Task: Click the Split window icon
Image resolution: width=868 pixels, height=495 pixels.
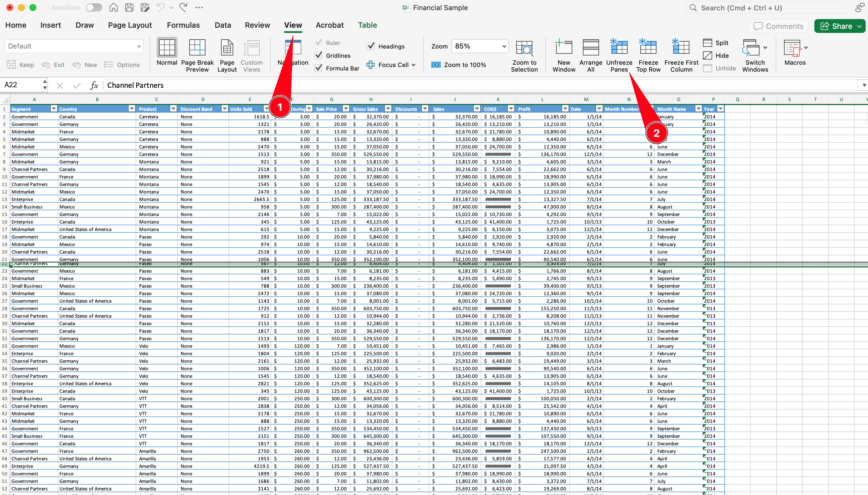Action: [x=707, y=43]
